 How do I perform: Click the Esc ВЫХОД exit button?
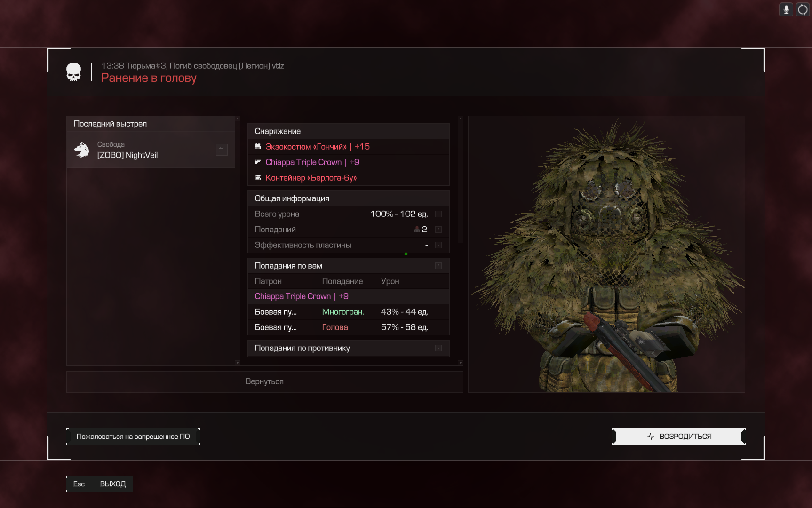[100, 484]
